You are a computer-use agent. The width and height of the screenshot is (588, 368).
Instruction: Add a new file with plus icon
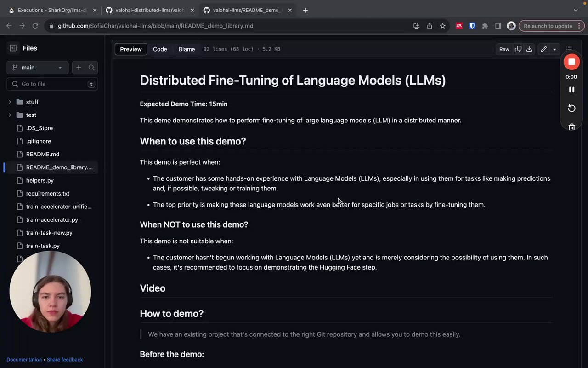[x=79, y=68]
